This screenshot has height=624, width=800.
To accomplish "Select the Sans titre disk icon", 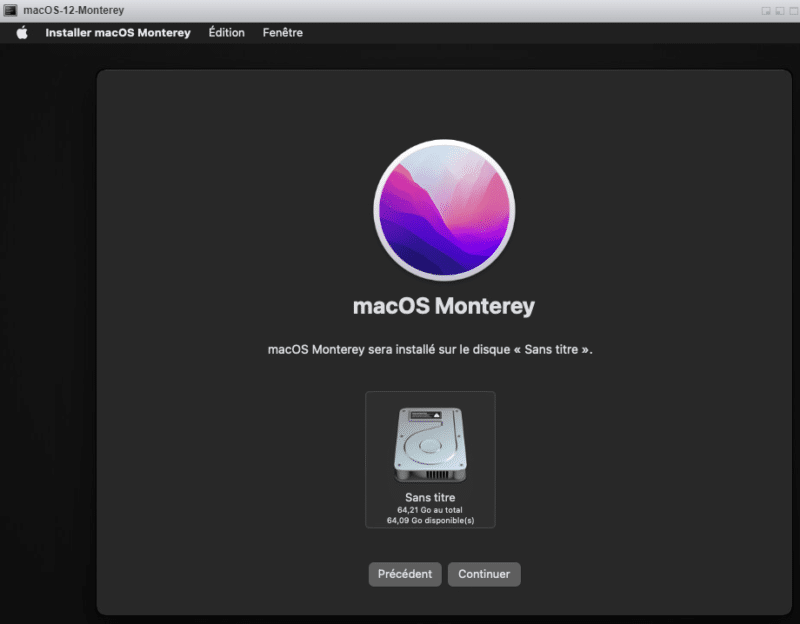I will [x=430, y=445].
